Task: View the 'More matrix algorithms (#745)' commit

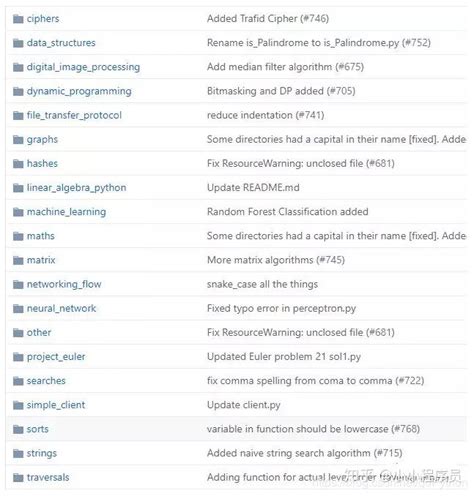Action: click(276, 260)
